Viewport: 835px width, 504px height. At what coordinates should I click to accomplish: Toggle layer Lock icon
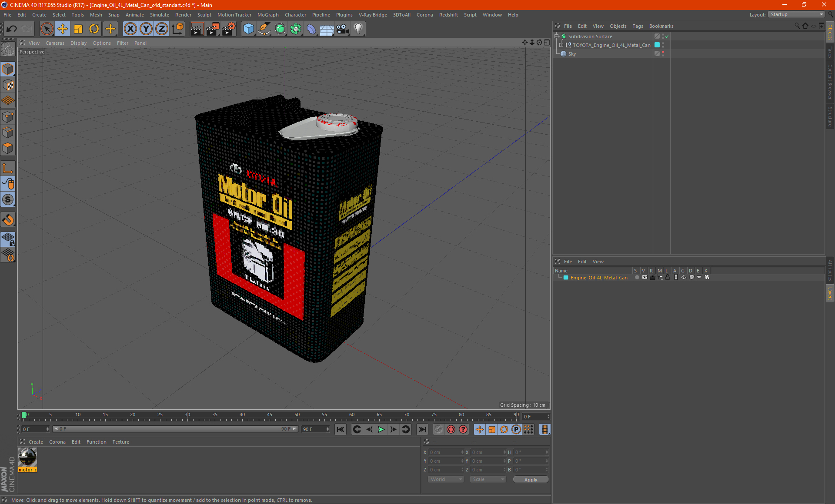[668, 277]
